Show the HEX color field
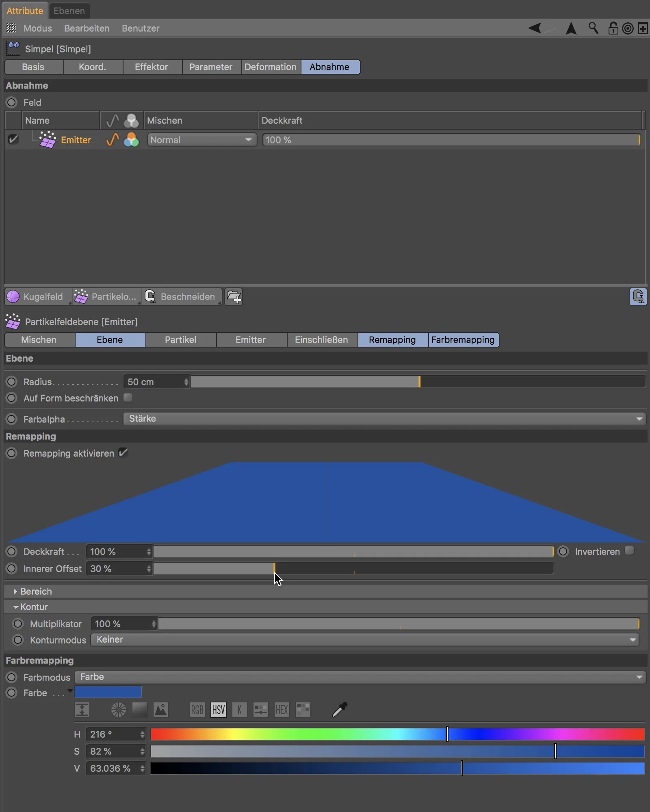Image resolution: width=650 pixels, height=812 pixels. (x=282, y=710)
